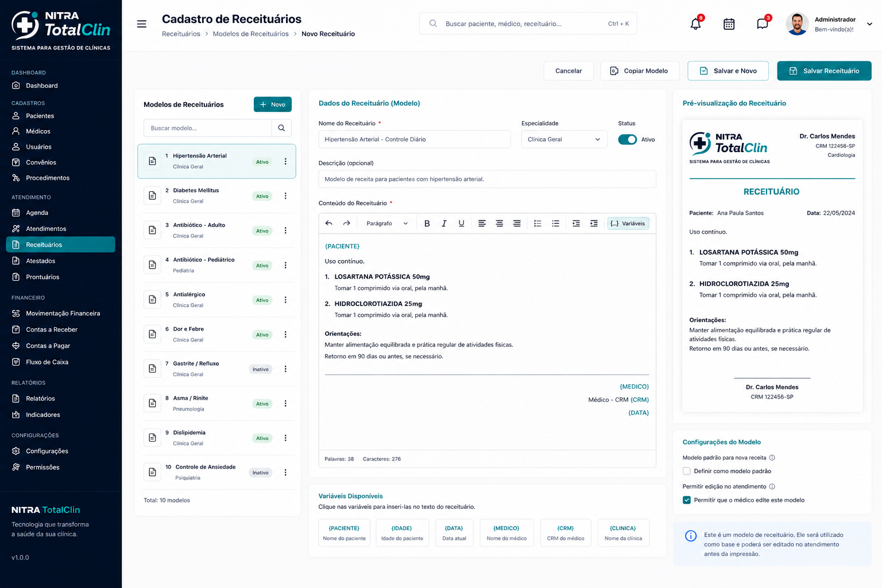Expand the Parágrafo style dropdown
The width and height of the screenshot is (882, 588).
point(387,223)
